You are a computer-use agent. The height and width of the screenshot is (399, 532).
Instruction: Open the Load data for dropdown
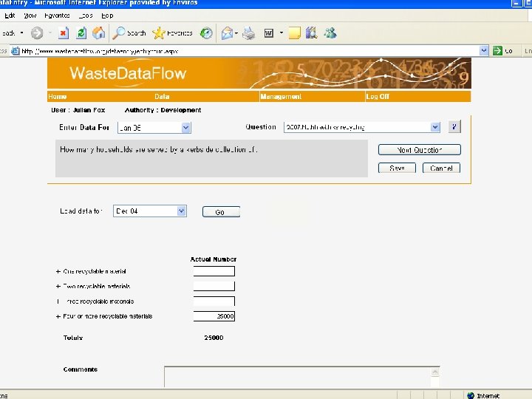pos(182,211)
